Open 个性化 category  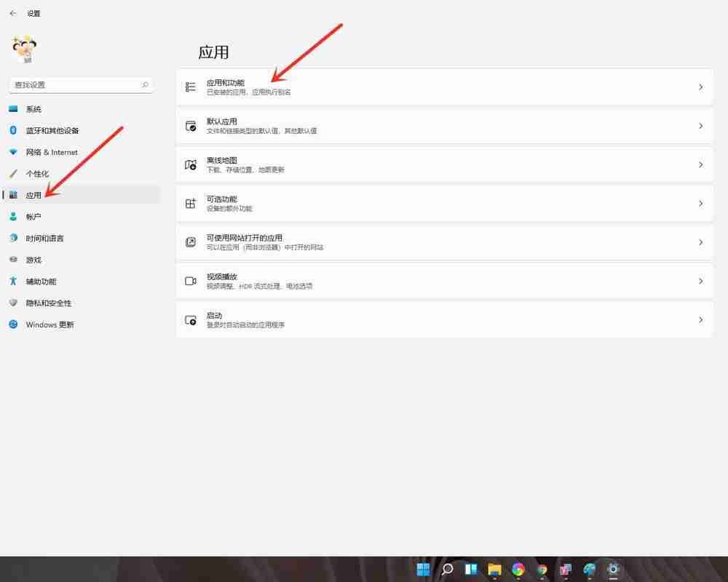[82, 174]
